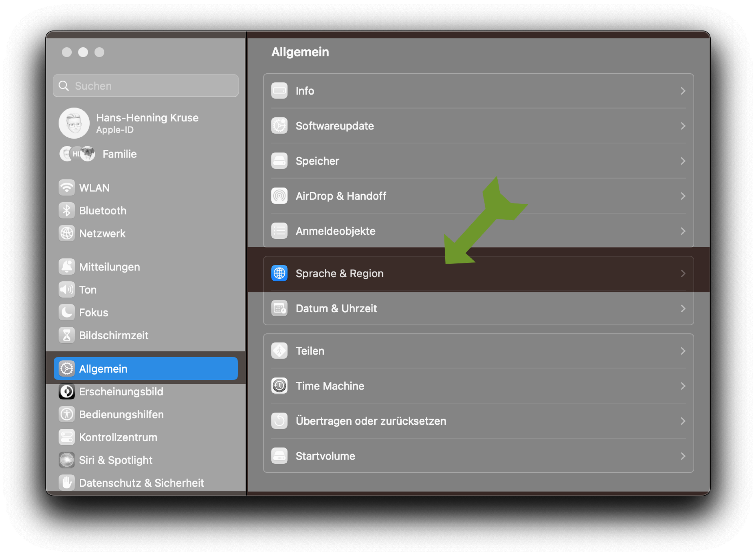Switch to Kontrollzentrum settings pane
The height and width of the screenshot is (556, 756).
[x=118, y=437]
